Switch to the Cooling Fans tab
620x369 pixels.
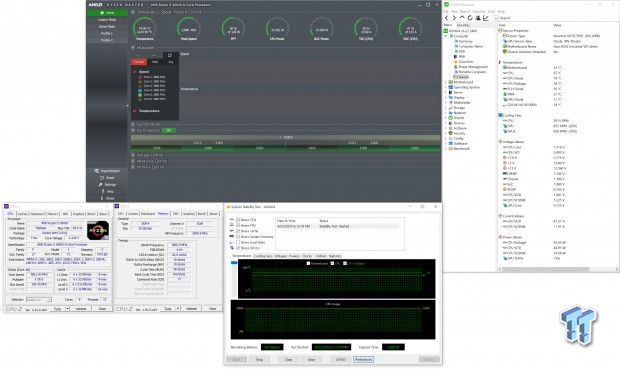263,256
